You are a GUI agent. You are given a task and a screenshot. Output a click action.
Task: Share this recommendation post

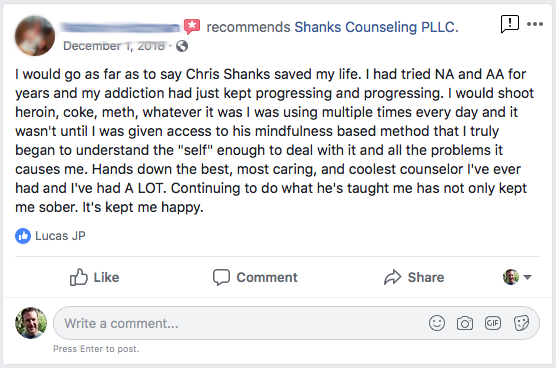[x=414, y=277]
